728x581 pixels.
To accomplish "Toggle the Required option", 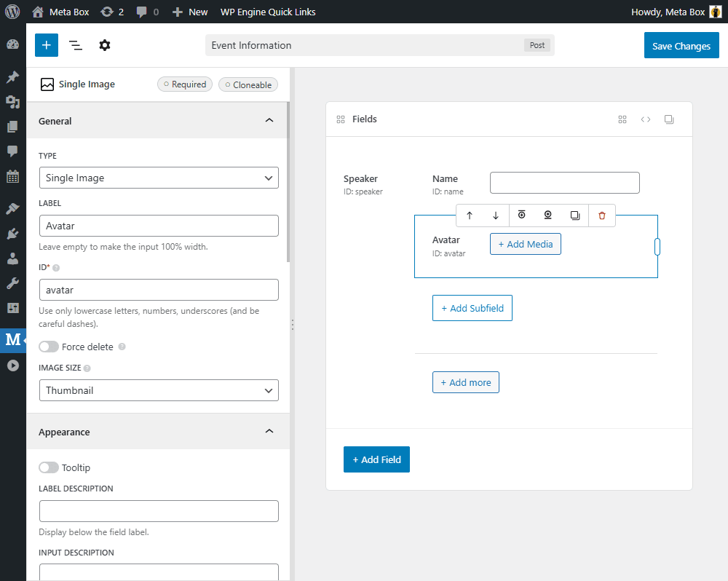I will 185,84.
